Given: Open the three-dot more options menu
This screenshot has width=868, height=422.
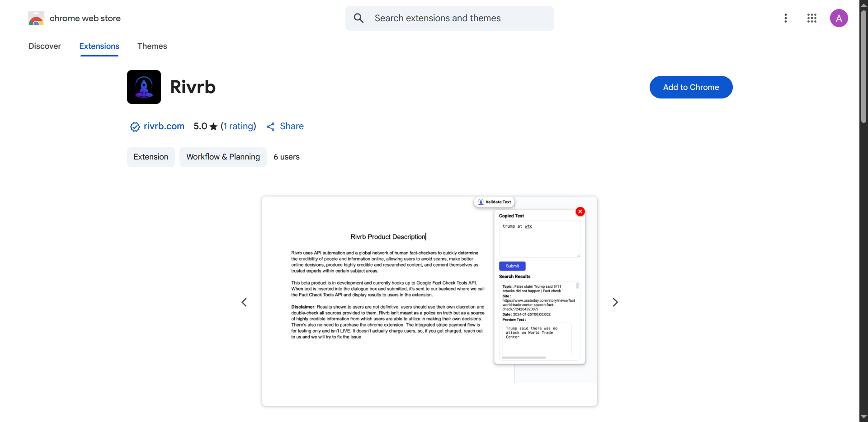Looking at the screenshot, I should tap(786, 18).
